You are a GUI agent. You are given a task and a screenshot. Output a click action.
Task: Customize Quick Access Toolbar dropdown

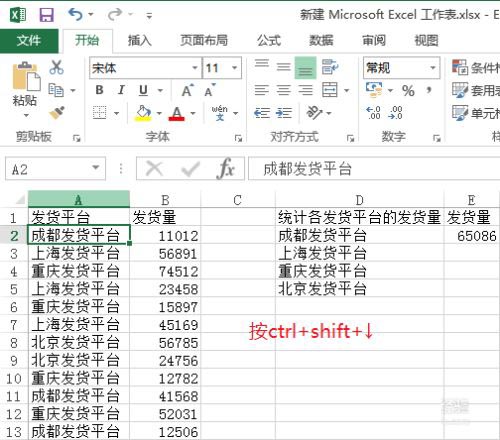coord(149,15)
